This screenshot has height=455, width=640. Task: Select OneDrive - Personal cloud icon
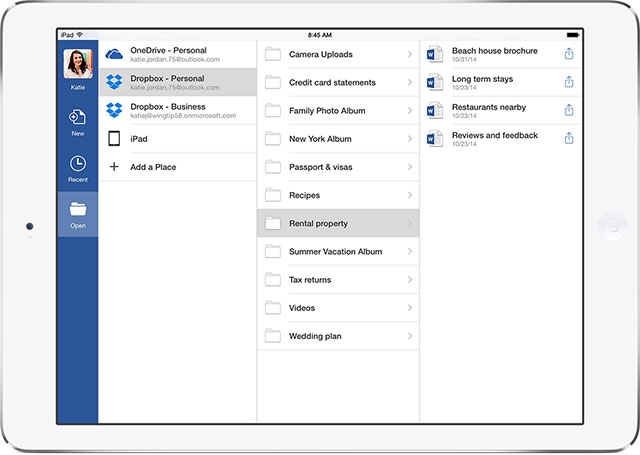click(114, 54)
